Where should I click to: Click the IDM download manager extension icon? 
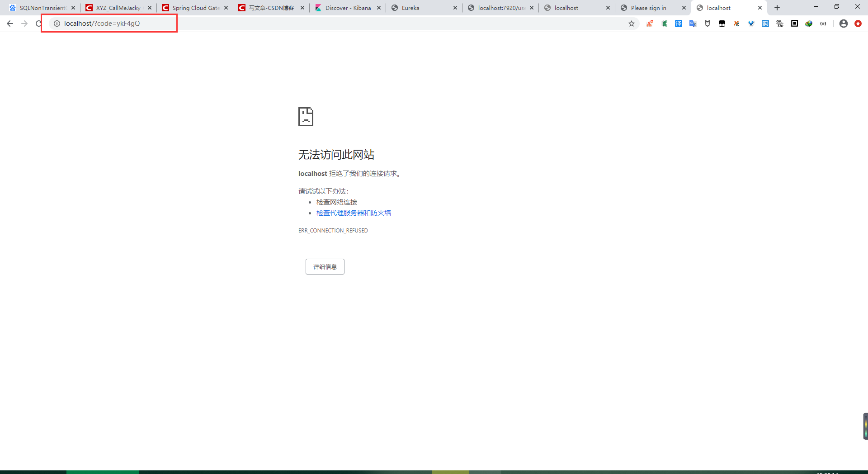[809, 24]
